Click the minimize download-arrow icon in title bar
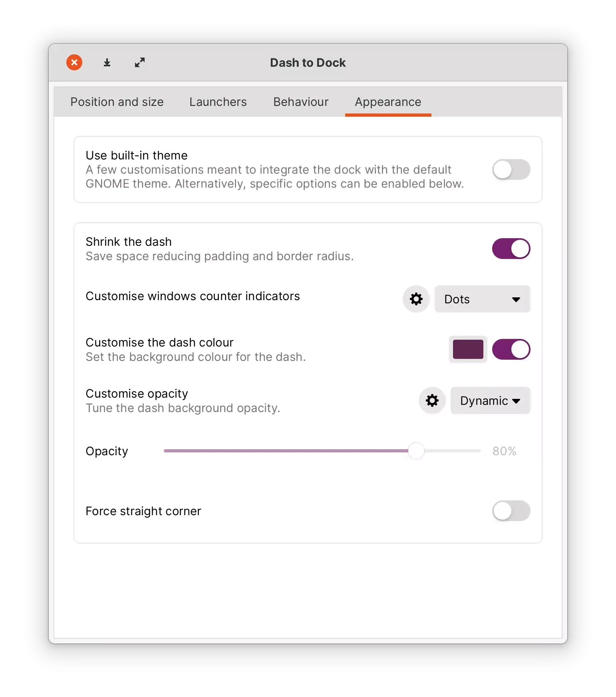616x697 pixels. coord(107,63)
